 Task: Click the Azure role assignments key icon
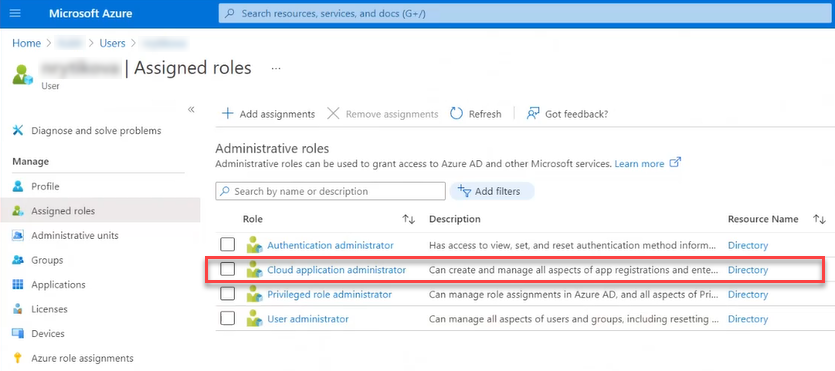(18, 358)
